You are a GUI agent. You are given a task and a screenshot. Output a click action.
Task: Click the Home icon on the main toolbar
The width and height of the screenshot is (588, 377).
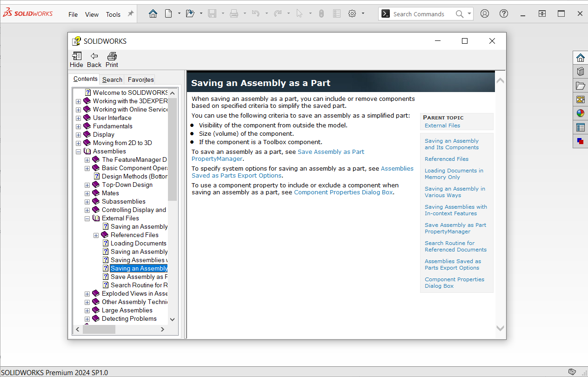[153, 13]
